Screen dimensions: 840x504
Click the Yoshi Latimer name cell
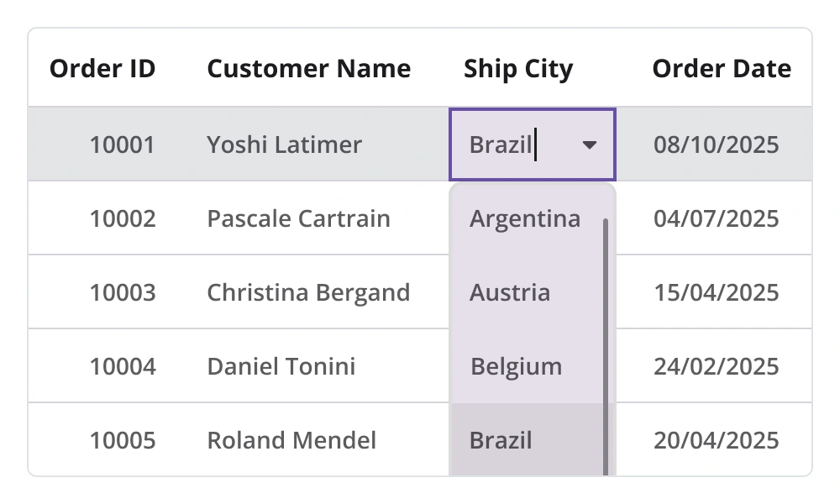pos(284,145)
